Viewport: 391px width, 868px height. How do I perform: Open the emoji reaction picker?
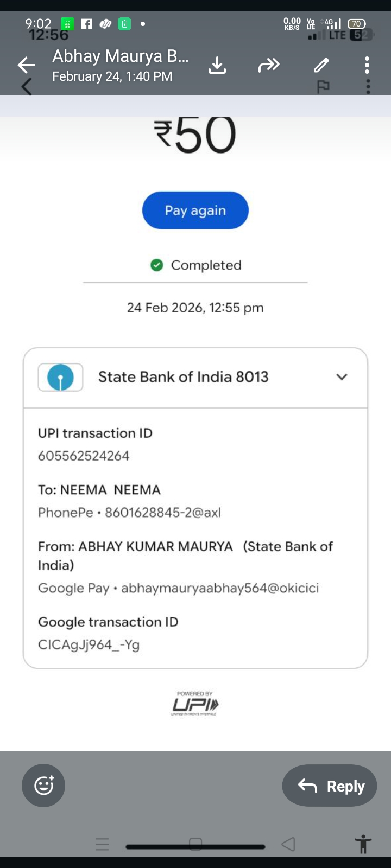pyautogui.click(x=43, y=786)
